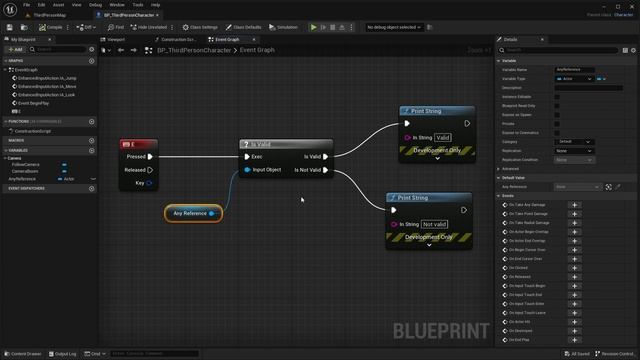Toggle AnyReference variable visibility eye

93,179
